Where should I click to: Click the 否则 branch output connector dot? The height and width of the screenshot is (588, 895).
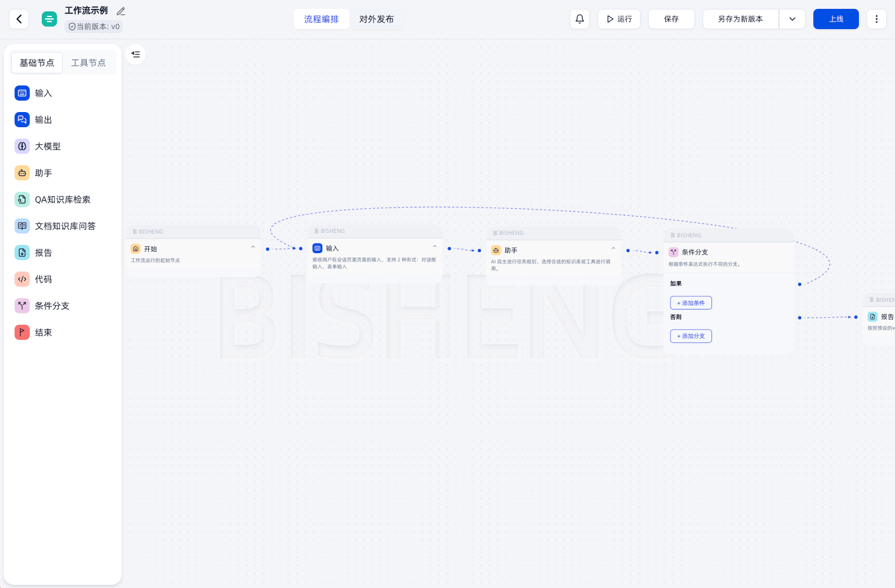coord(799,318)
